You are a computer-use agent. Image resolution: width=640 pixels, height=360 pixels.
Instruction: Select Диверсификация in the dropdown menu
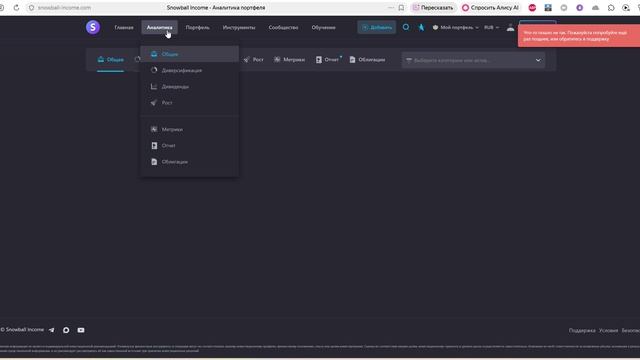[190, 70]
